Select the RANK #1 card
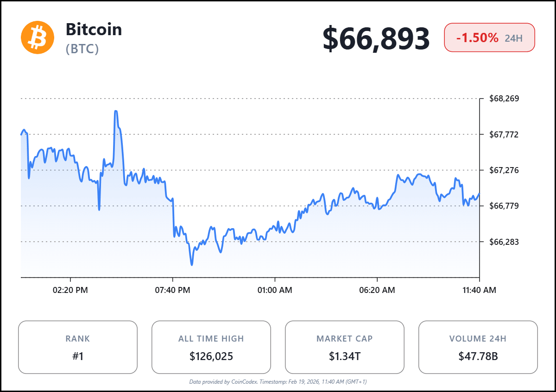This screenshot has width=556, height=392. coord(78,347)
